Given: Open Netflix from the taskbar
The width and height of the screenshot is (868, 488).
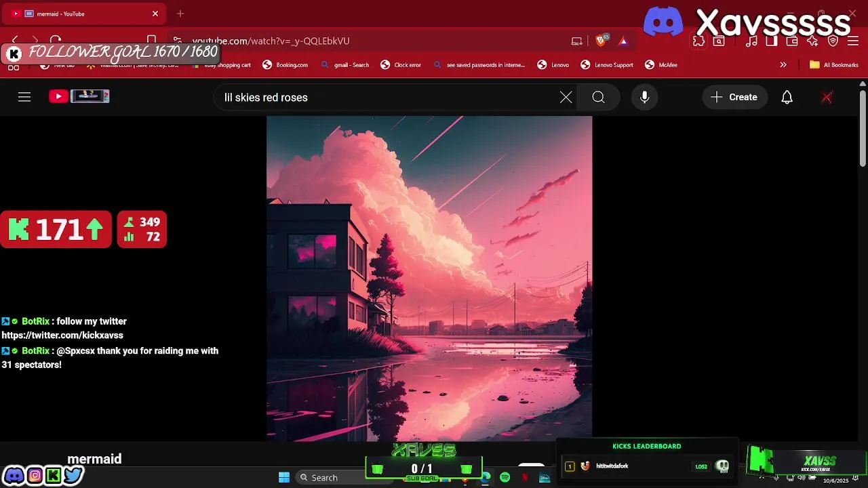Looking at the screenshot, I should [524, 478].
